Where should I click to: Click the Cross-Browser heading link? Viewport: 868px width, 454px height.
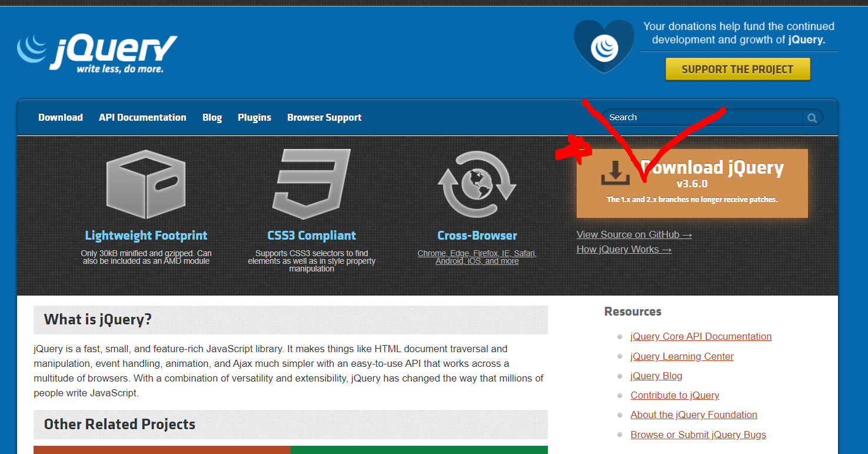pyautogui.click(x=477, y=236)
